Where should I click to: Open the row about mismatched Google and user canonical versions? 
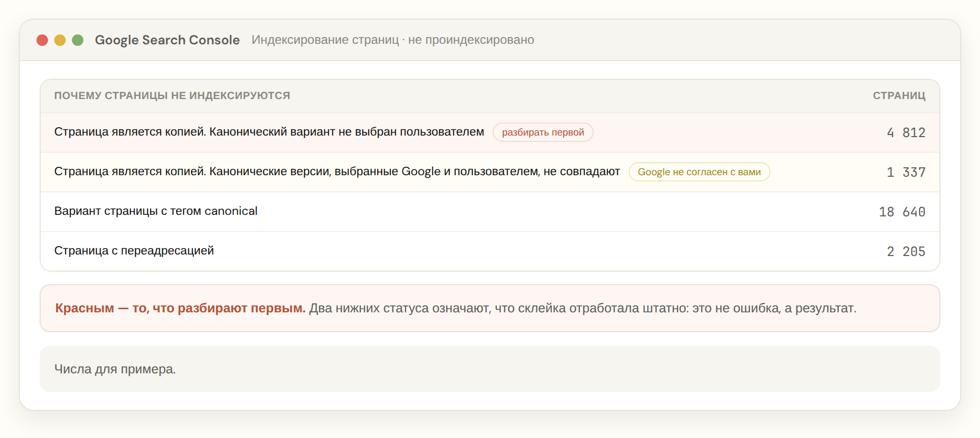pos(490,172)
